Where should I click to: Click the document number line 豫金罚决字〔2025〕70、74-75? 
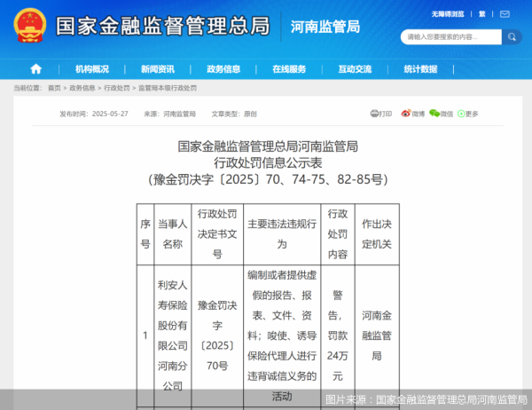pos(268,179)
